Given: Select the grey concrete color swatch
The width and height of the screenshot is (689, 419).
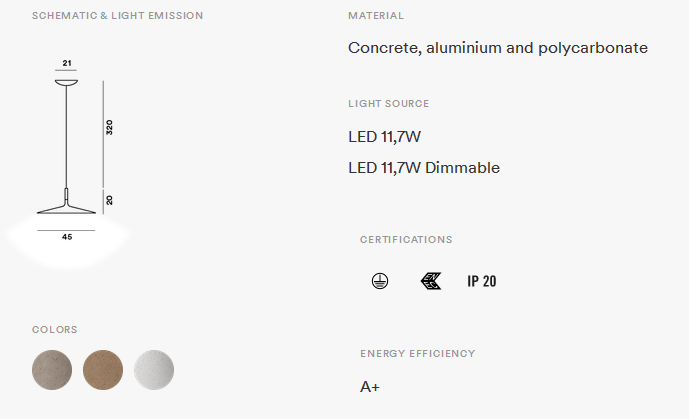Looking at the screenshot, I should tap(52, 370).
